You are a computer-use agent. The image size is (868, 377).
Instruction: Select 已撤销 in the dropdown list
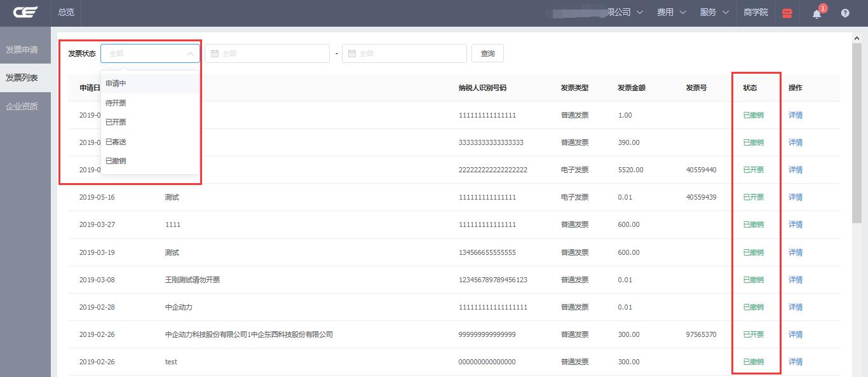point(116,161)
